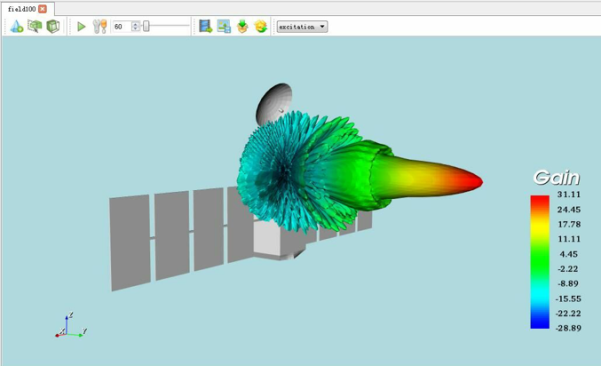Click the red main lobe tip
This screenshot has width=601, height=366.
(x=470, y=181)
